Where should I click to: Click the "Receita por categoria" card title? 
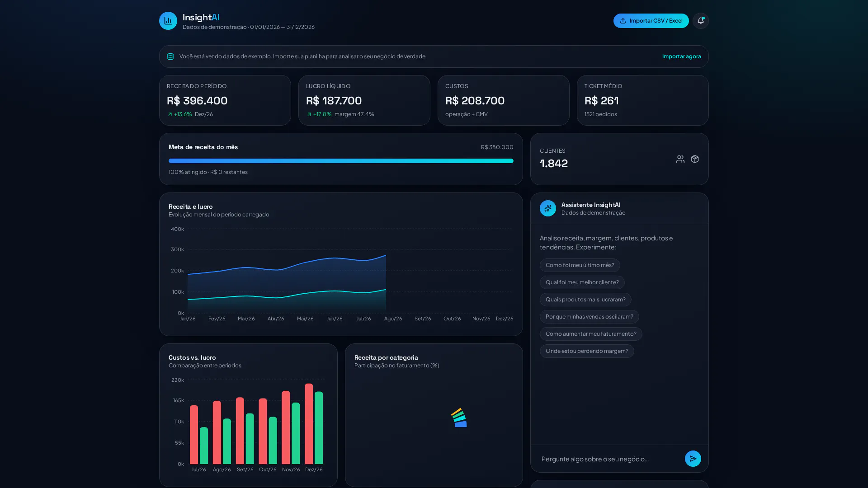click(386, 357)
